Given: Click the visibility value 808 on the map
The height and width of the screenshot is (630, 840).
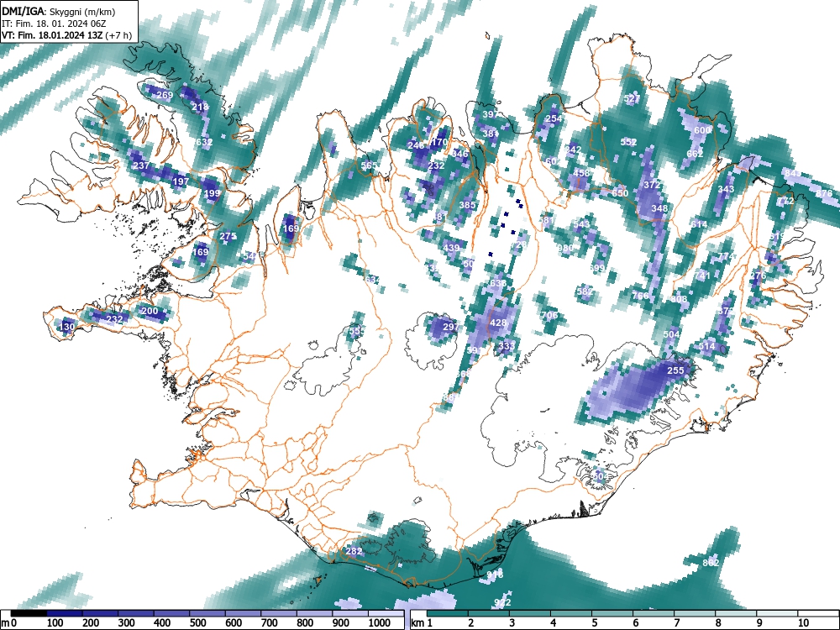Looking at the screenshot, I should coord(679,299).
